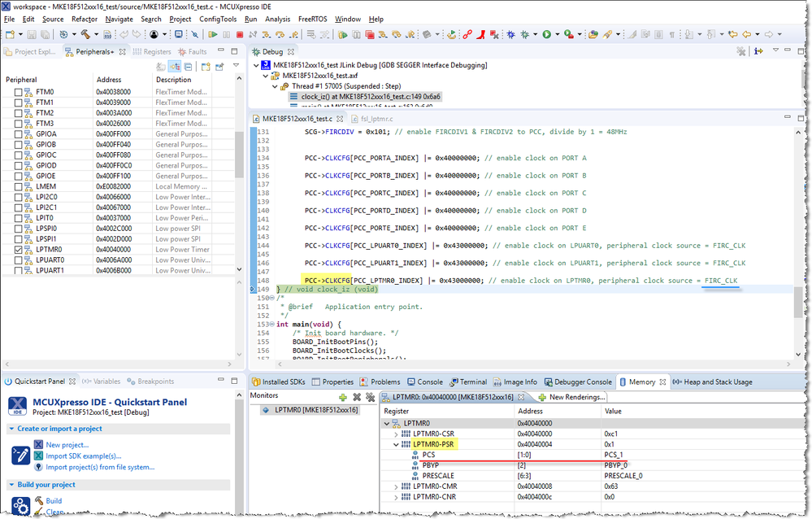Click the New file toolbar icon
Viewport: 812px width, 519px height.
pos(10,34)
